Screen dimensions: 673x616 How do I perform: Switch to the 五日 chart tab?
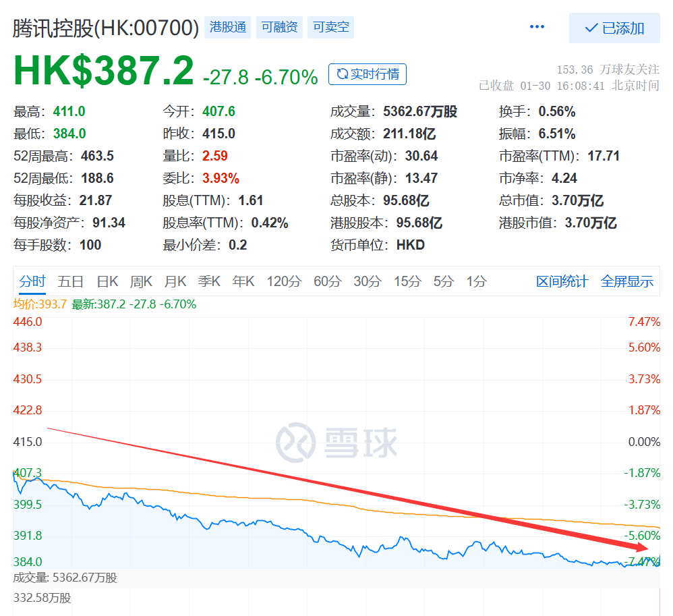(70, 281)
